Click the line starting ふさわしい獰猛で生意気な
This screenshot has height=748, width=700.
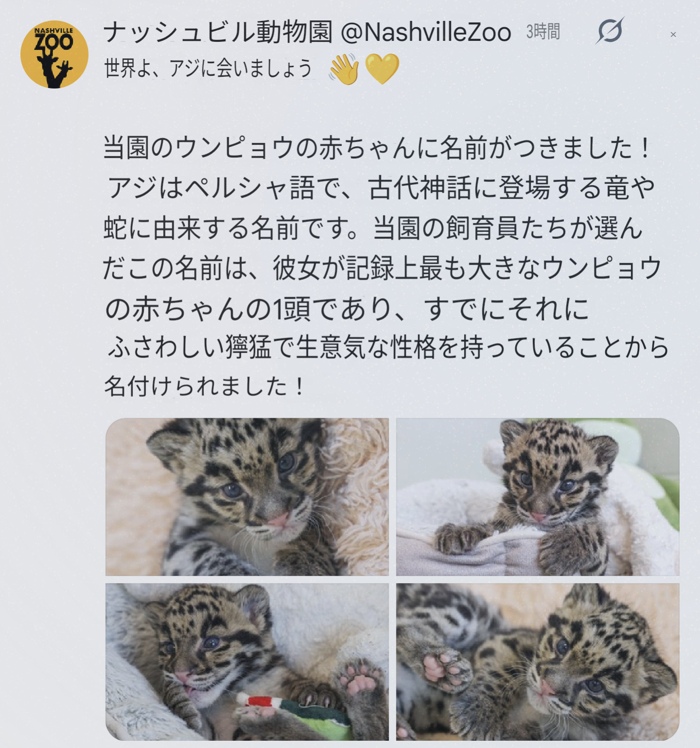pyautogui.click(x=388, y=347)
